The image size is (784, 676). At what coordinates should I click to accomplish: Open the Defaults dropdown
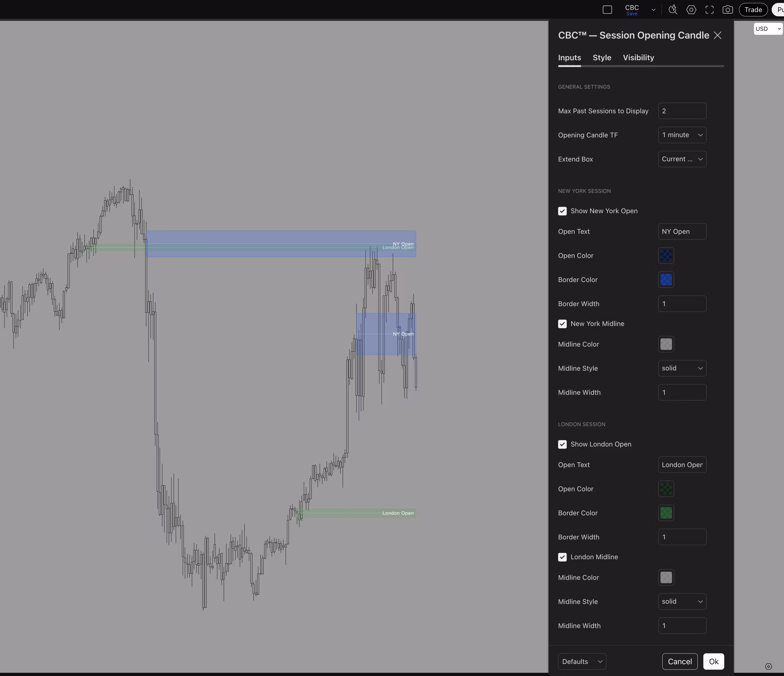point(581,661)
